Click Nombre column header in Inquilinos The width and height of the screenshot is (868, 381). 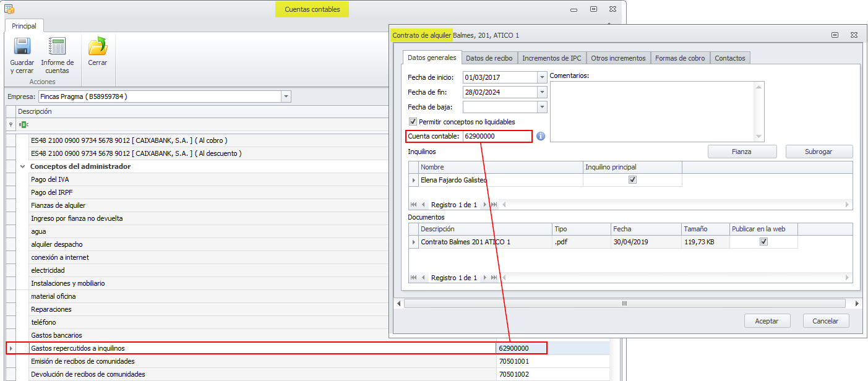(x=501, y=167)
